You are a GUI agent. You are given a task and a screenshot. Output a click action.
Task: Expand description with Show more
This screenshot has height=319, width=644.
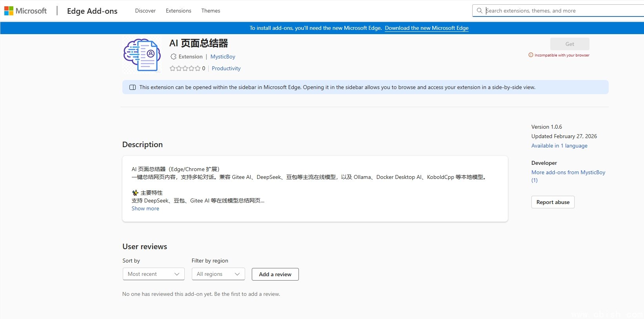click(x=145, y=208)
